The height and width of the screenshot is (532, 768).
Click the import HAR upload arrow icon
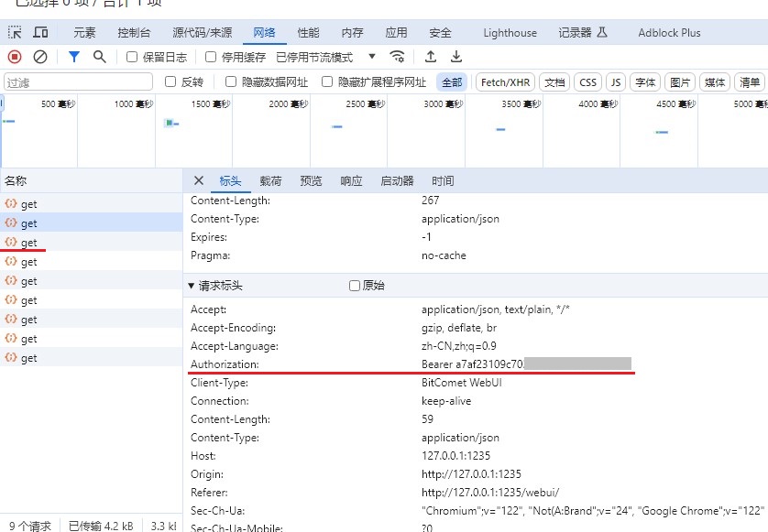click(x=431, y=57)
